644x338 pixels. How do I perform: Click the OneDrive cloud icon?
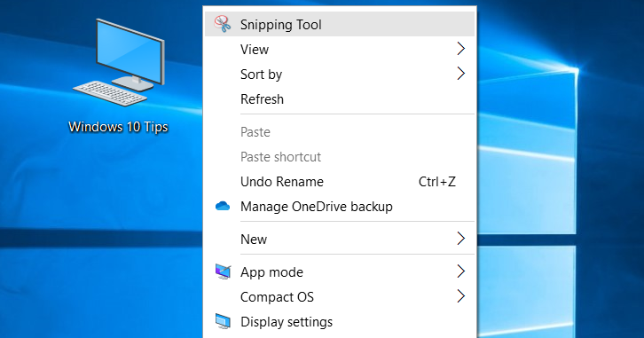(223, 206)
